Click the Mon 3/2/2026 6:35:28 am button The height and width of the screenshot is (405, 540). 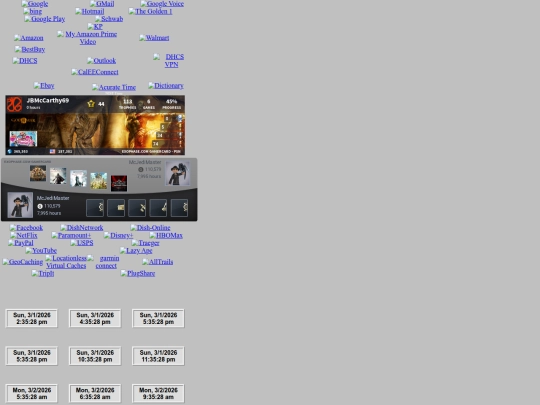tap(95, 393)
